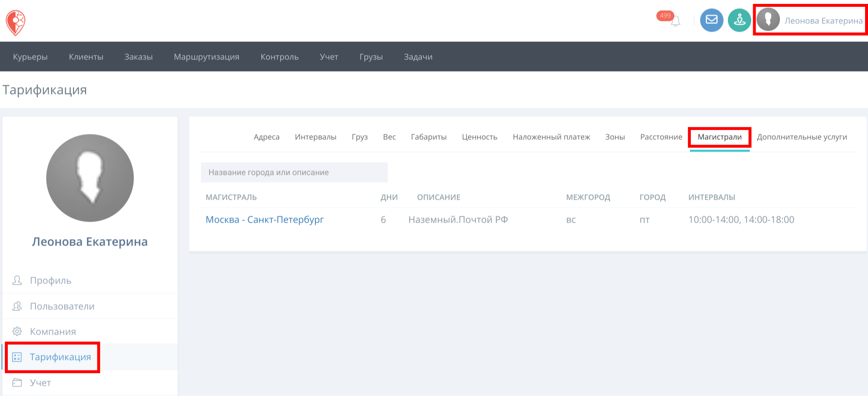Click the Тарификация page heading
Viewport: 868px width, 396px height.
click(x=45, y=90)
